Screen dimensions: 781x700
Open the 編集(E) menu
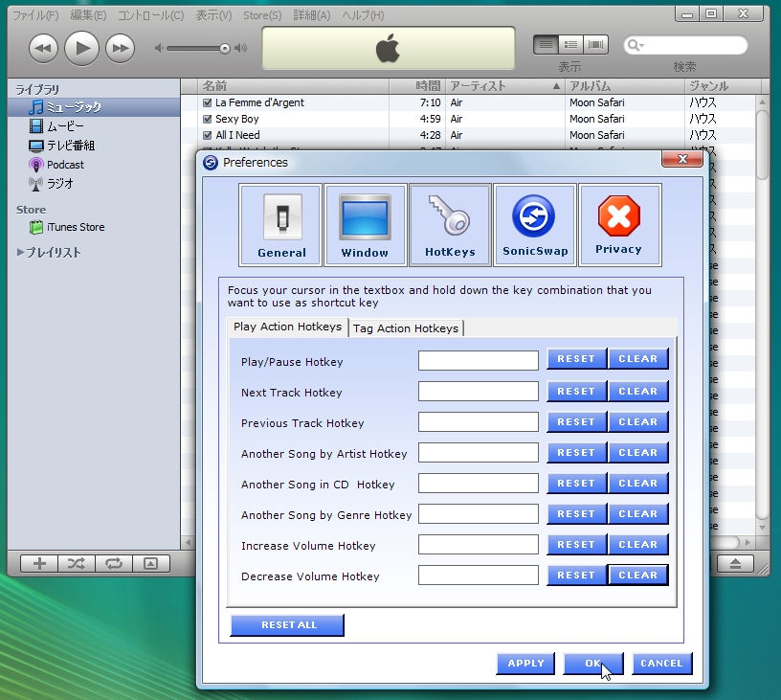[88, 15]
